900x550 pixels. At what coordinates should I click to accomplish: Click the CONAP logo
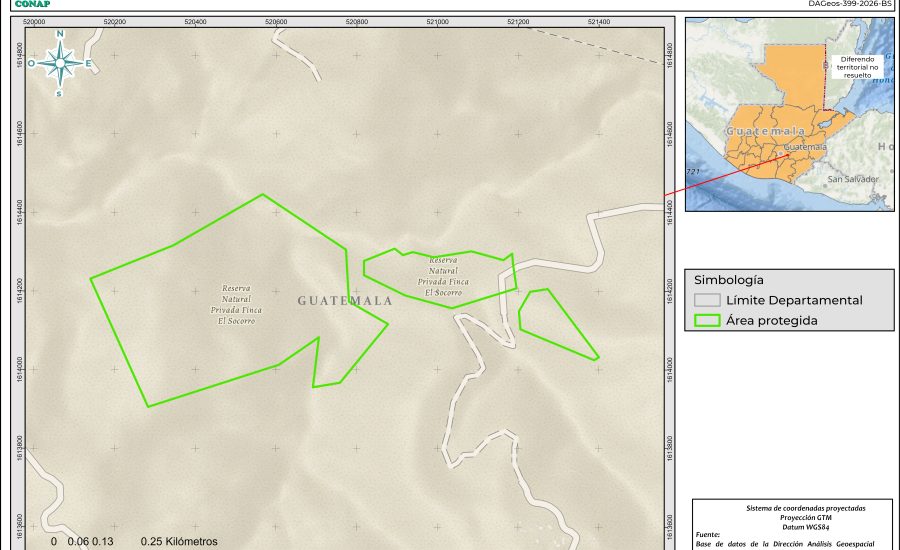pyautogui.click(x=32, y=4)
